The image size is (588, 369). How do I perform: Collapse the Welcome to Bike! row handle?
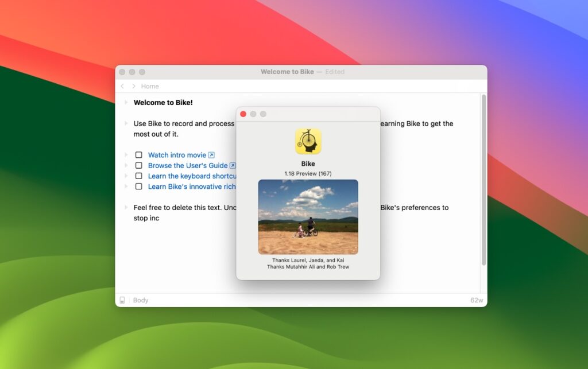(x=127, y=102)
